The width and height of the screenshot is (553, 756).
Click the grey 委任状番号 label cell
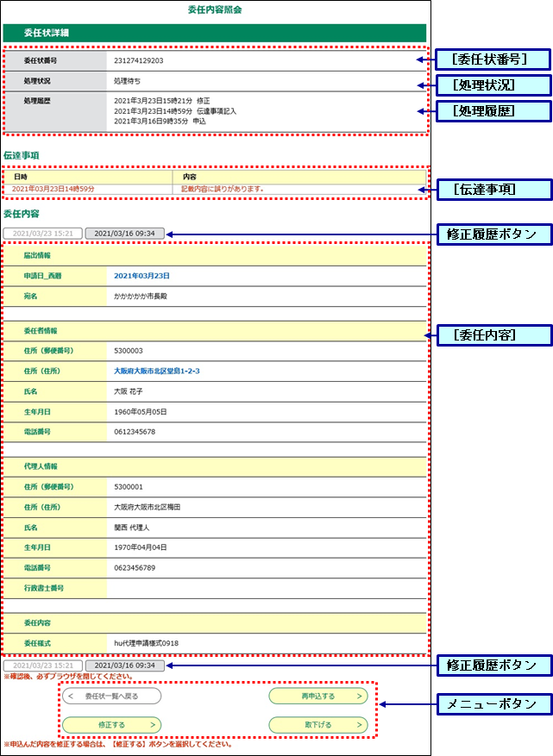55,60
